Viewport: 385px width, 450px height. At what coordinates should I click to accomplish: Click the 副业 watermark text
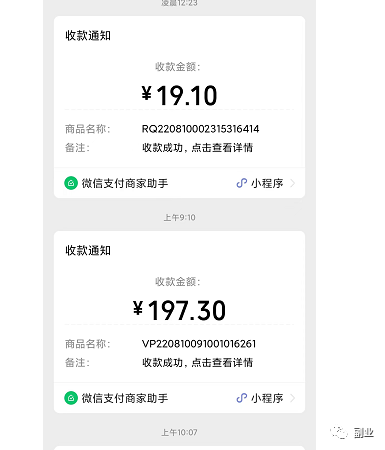364,433
